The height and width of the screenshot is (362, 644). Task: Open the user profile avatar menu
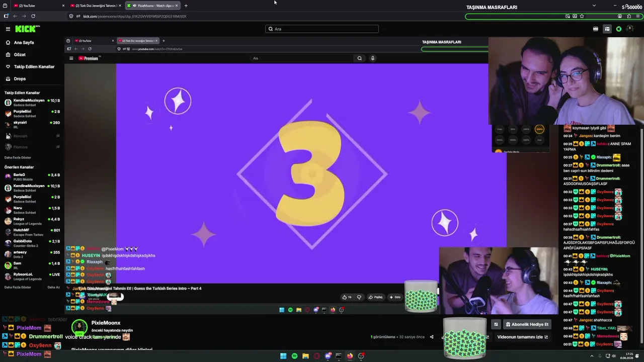tap(630, 29)
